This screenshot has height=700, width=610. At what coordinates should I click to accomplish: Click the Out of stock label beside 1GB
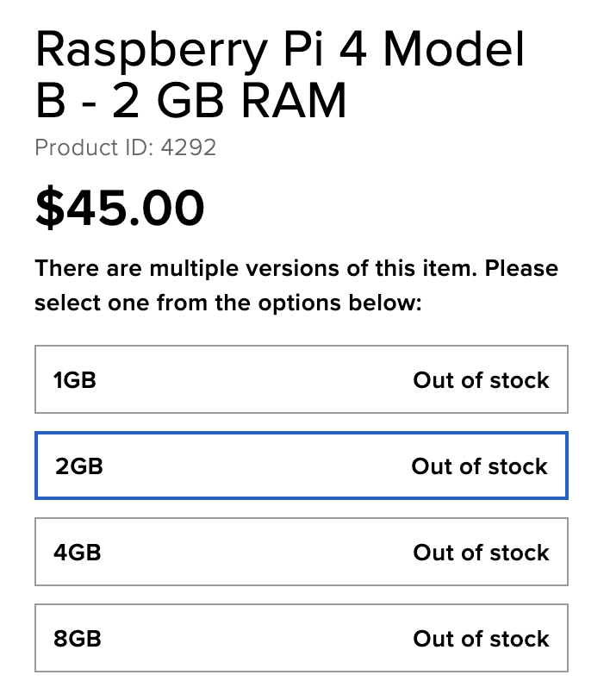(481, 379)
